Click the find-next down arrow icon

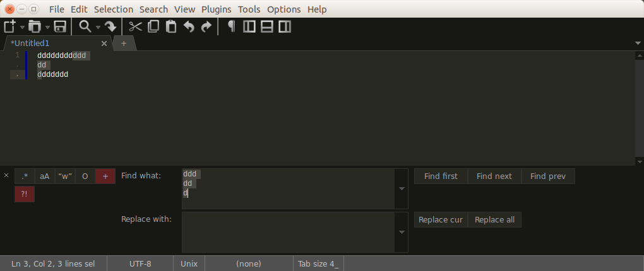[110, 26]
